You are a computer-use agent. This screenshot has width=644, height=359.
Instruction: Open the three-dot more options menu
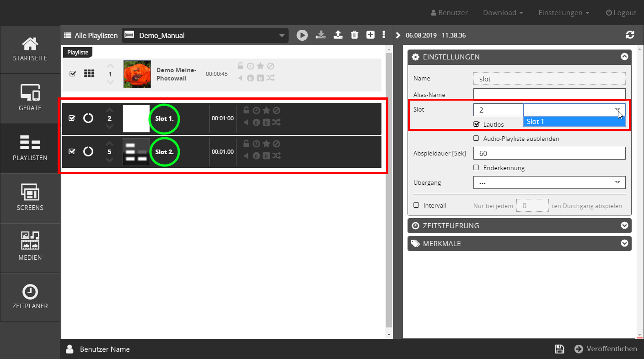(384, 35)
